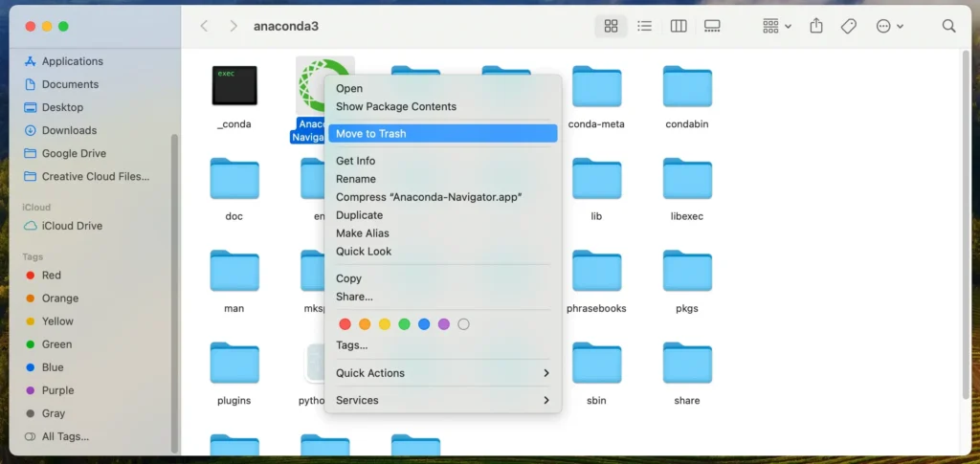Select the condabin folder

click(687, 86)
